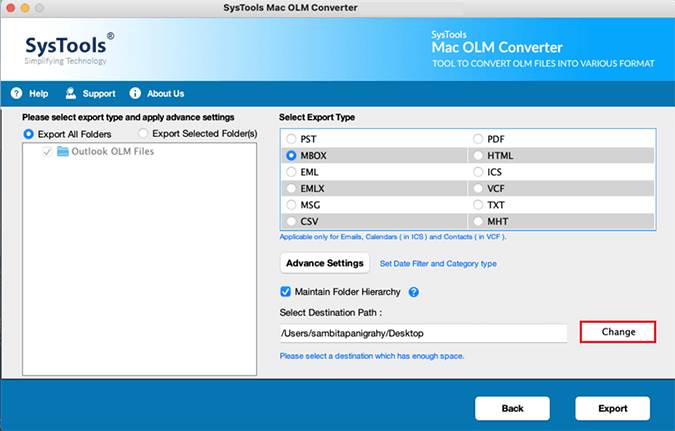Choose MHT export type
Viewport: 675px width, 431px height.
(478, 221)
